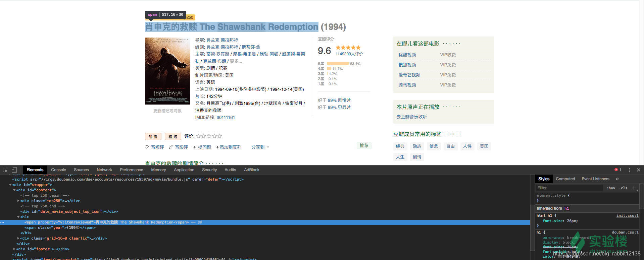Image resolution: width=644 pixels, height=260 pixels.
Task: Rate the movie one star
Action: tap(198, 136)
